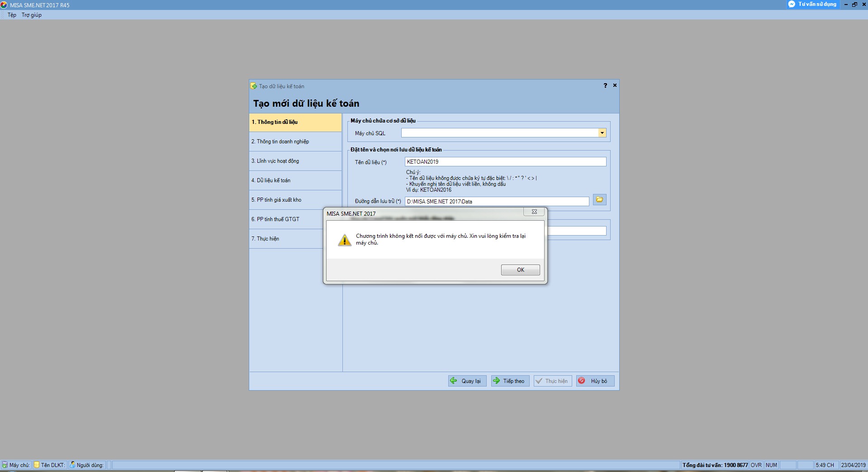
Task: Expand the Máy chủ SQL dropdown
Action: (602, 133)
